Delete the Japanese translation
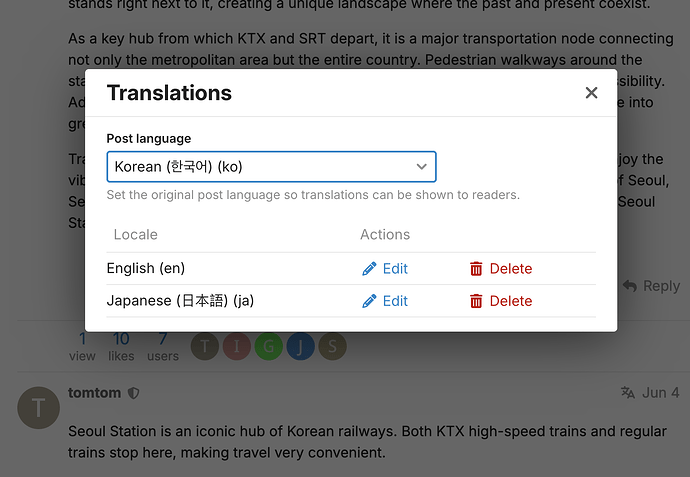Screen dimensions: 690x477 click(501, 301)
